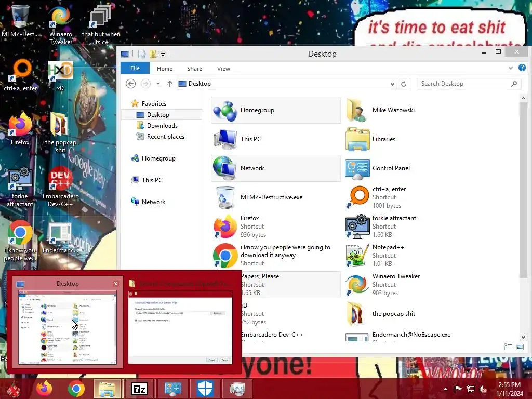Open the Home ribbon tab
This screenshot has height=399, width=532.
pos(165,69)
